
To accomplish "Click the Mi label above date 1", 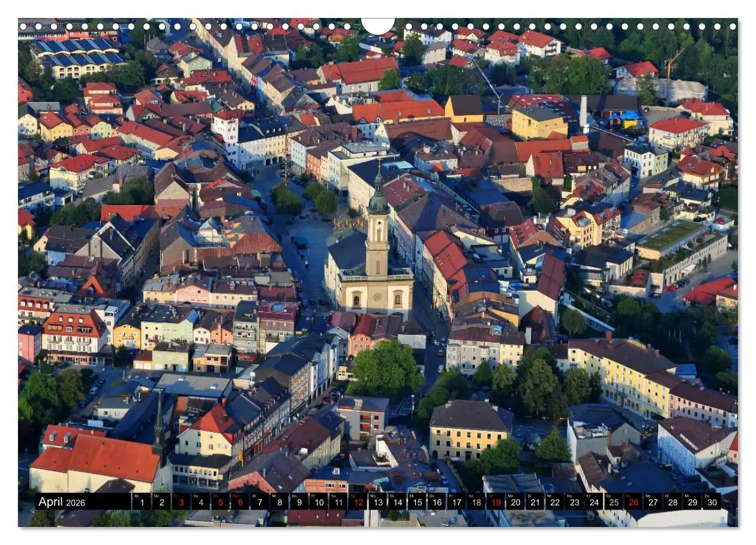I will point(137,495).
